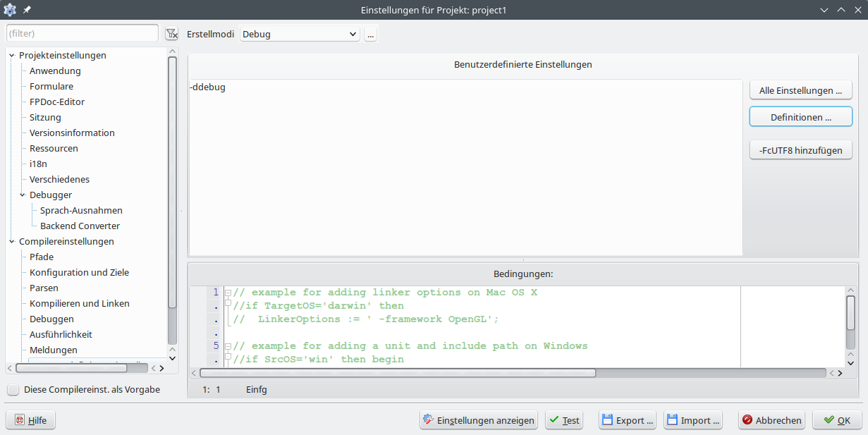
Task: Select Ausführlichkeit in the settings tree
Action: tap(61, 334)
